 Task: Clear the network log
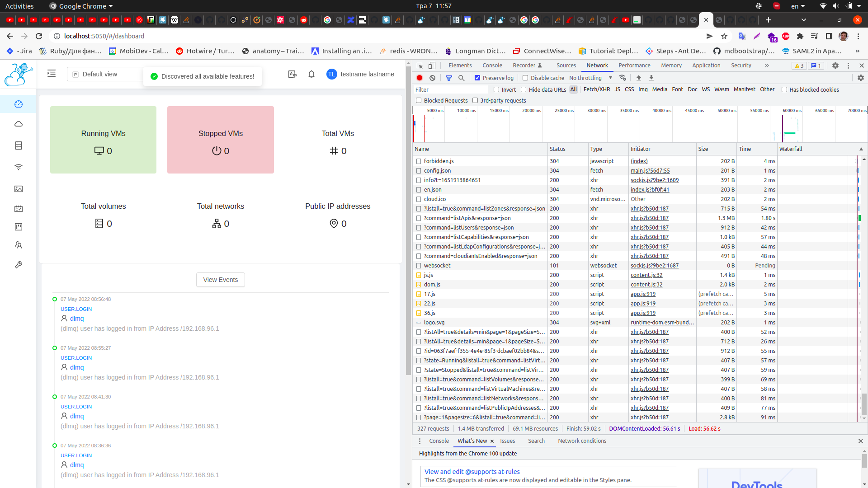[432, 78]
